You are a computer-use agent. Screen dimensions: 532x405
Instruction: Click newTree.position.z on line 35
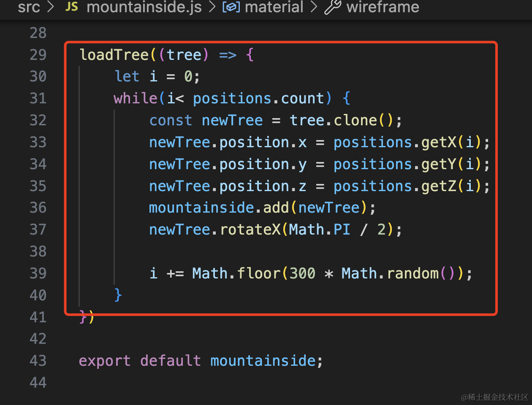(228, 186)
